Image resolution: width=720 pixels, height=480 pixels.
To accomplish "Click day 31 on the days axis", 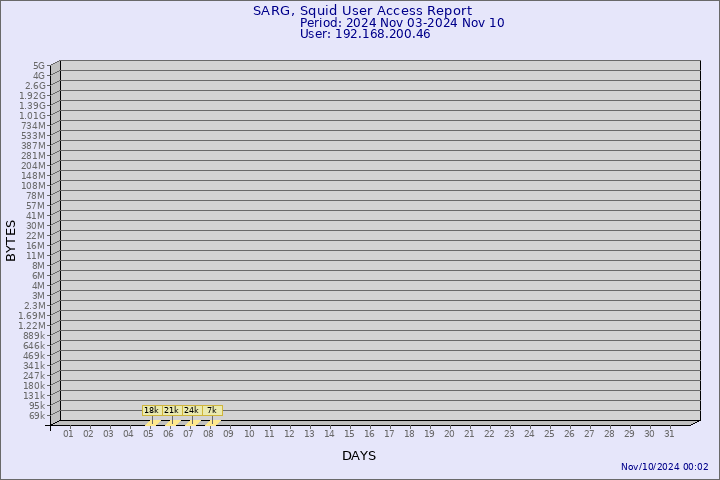I will coord(669,433).
